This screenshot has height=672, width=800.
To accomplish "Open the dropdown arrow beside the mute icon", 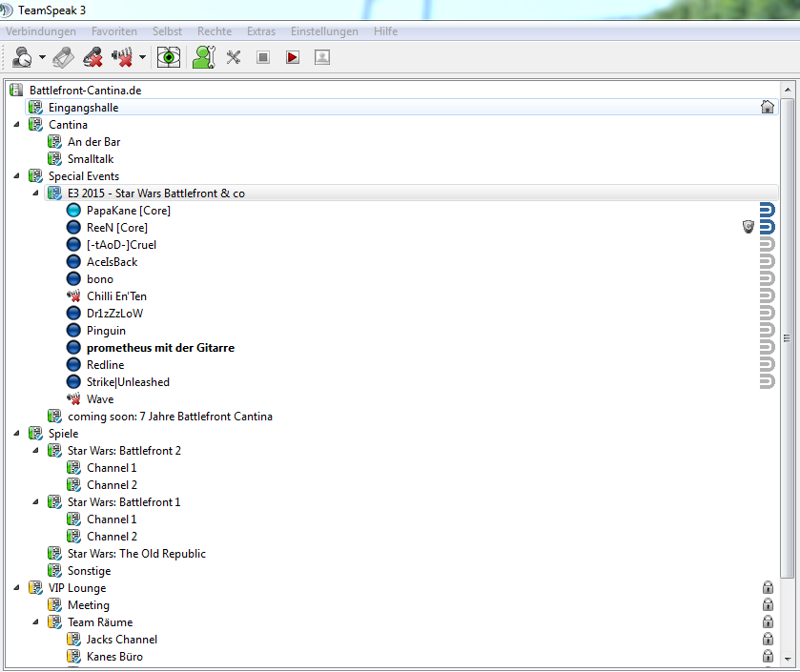I will click(142, 57).
